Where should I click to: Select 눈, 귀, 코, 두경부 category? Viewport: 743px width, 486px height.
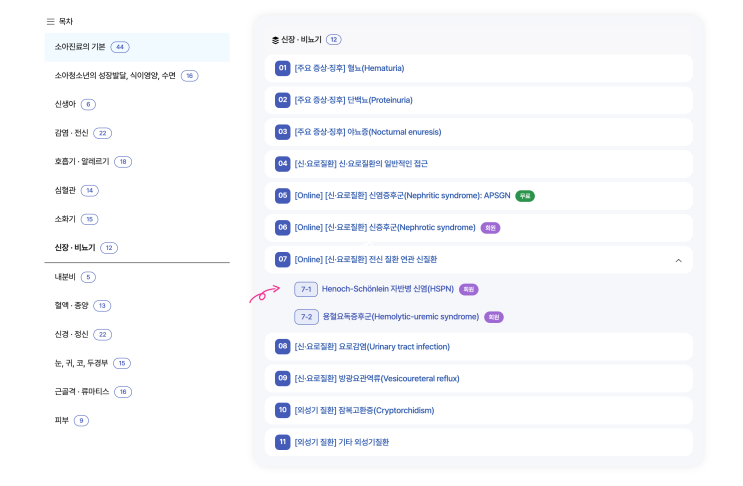click(137, 363)
